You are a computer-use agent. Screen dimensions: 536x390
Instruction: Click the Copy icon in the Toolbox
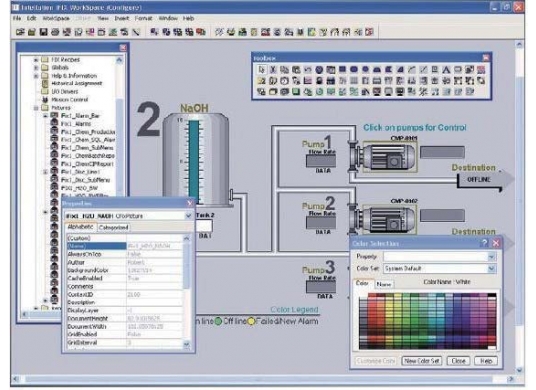284,70
